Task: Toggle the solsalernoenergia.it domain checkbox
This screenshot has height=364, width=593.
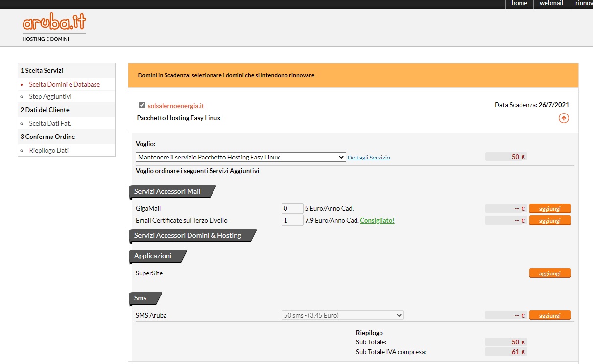Action: (x=142, y=105)
